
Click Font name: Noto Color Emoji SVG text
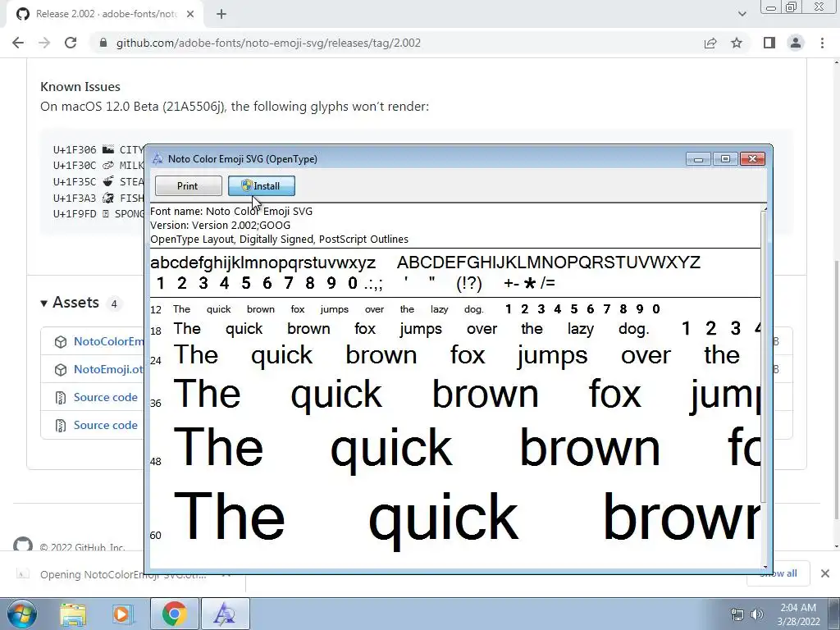point(231,211)
